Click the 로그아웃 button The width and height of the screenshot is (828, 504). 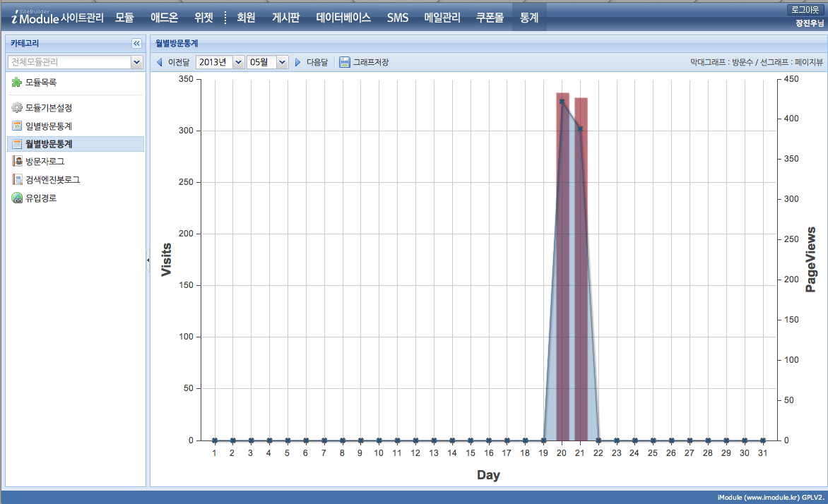805,10
